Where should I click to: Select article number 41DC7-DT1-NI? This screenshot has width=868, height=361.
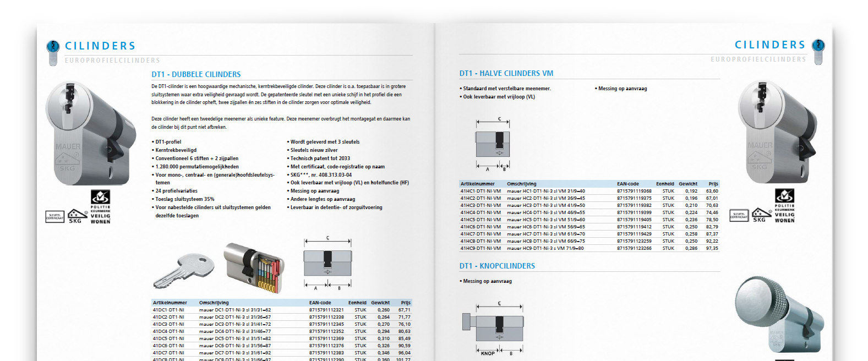click(168, 353)
